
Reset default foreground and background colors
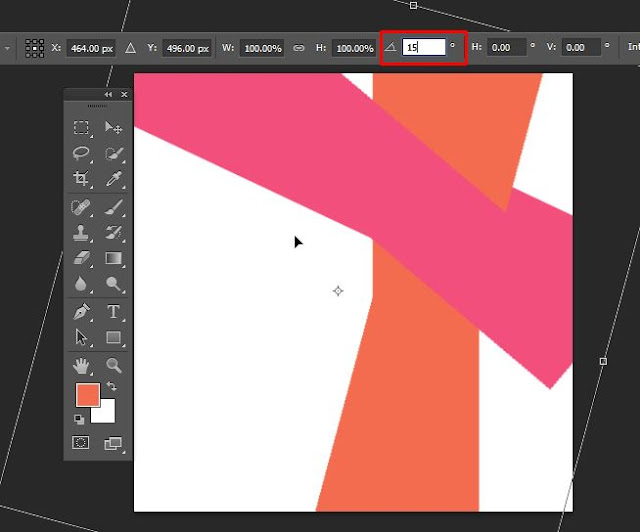pos(79,419)
